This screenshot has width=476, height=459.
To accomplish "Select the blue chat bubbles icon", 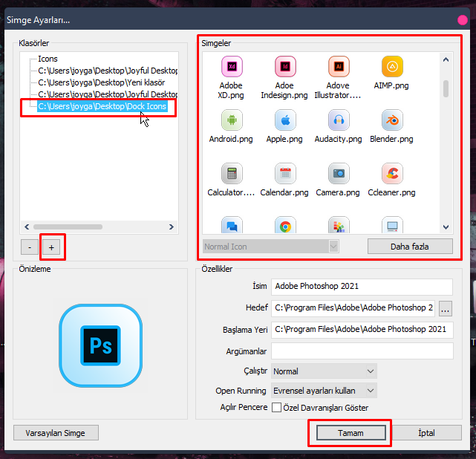I will point(232,225).
